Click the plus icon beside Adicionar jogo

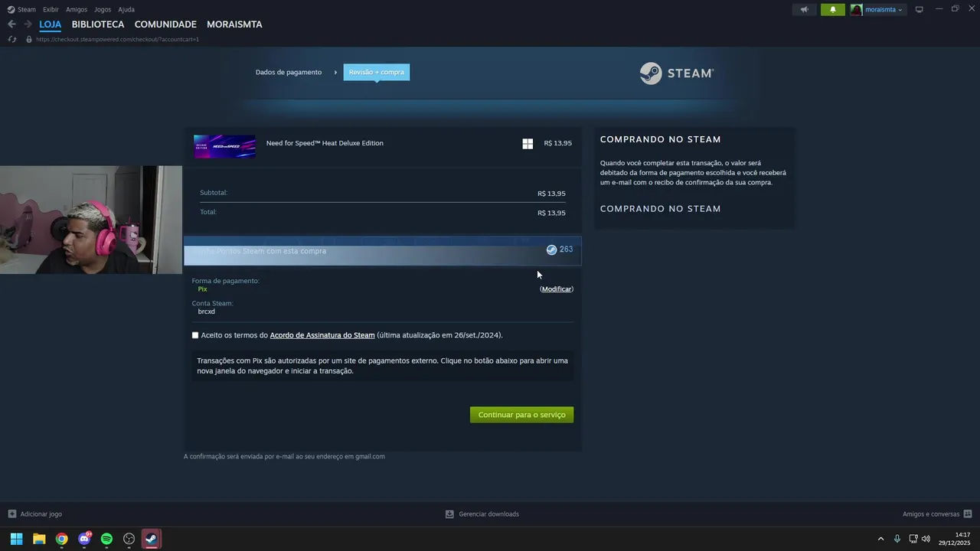point(11,514)
